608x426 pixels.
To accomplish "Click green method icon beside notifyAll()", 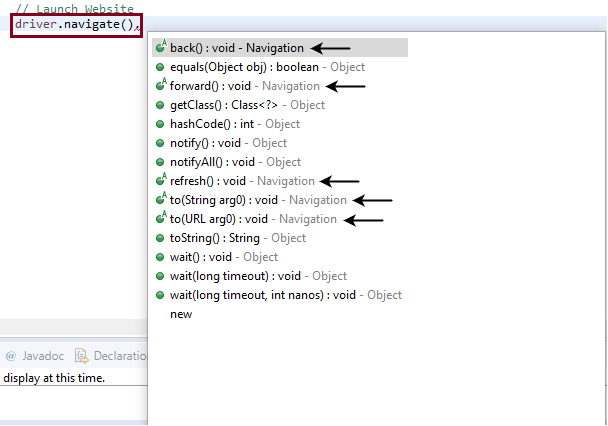I will pyautogui.click(x=160, y=162).
